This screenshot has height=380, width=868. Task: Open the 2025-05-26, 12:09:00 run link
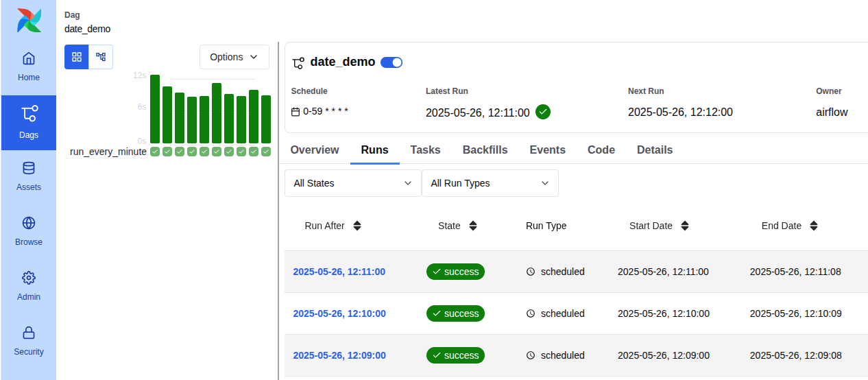coord(339,355)
